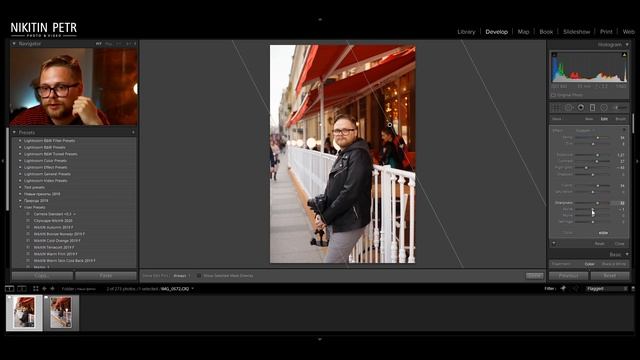The image size is (640, 360).
Task: Toggle highlight clipping indicator in histogram
Action: (624, 54)
